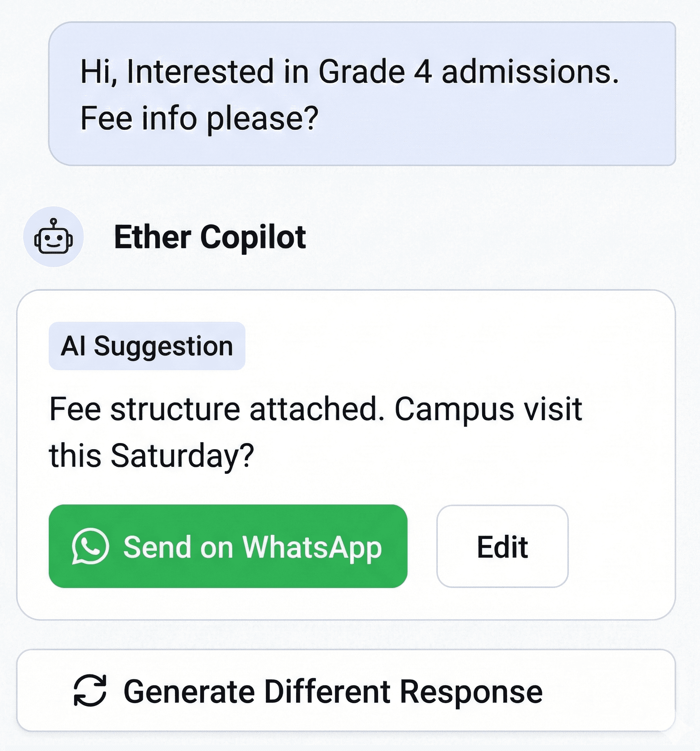This screenshot has height=751, width=700.
Task: Send the suggestion on WhatsApp
Action: tap(228, 546)
